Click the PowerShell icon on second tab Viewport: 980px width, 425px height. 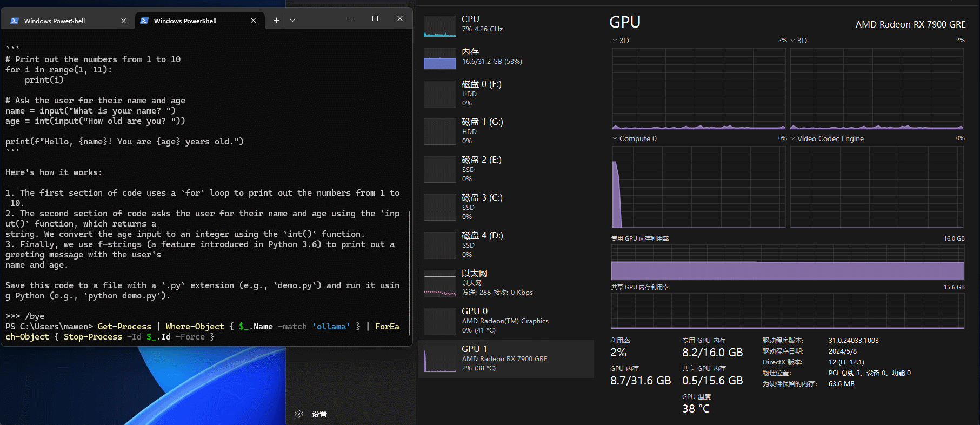[x=144, y=21]
